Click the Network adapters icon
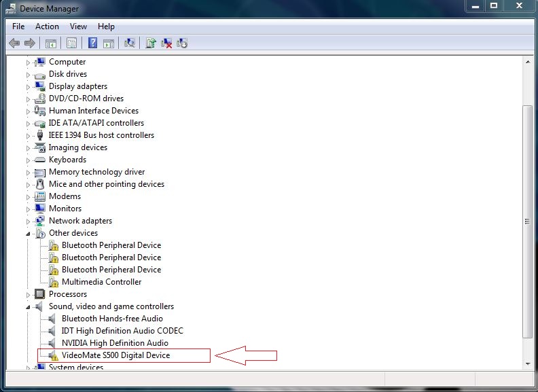 (x=40, y=221)
